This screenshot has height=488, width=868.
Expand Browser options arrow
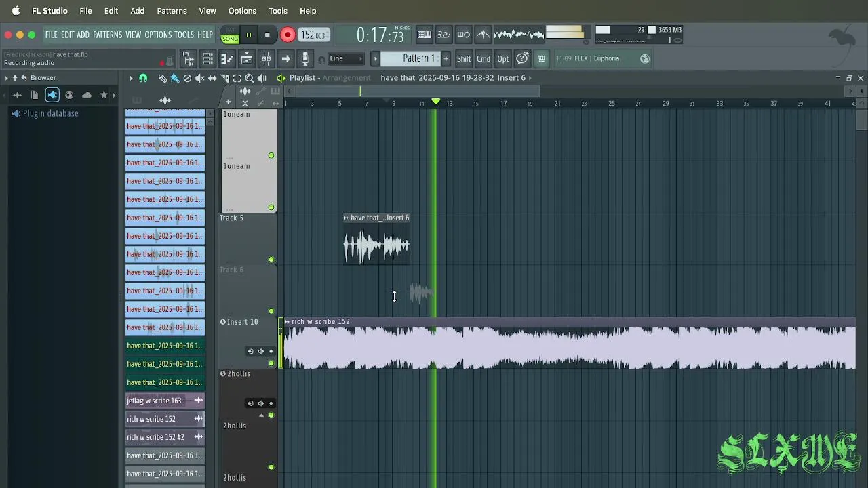click(6, 78)
